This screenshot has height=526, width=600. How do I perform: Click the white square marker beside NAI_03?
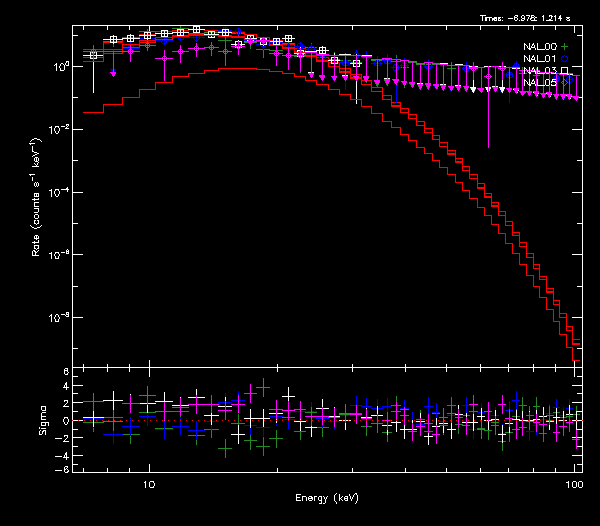(x=565, y=71)
